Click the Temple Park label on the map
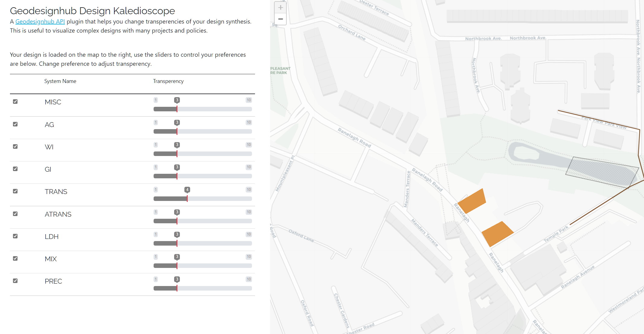The width and height of the screenshot is (644, 334). [x=556, y=234]
